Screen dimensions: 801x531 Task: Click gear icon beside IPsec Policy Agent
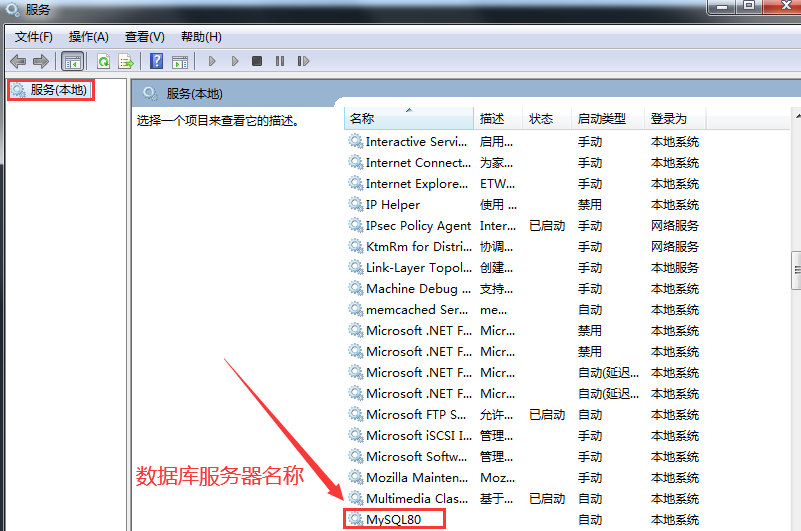pyautogui.click(x=356, y=225)
